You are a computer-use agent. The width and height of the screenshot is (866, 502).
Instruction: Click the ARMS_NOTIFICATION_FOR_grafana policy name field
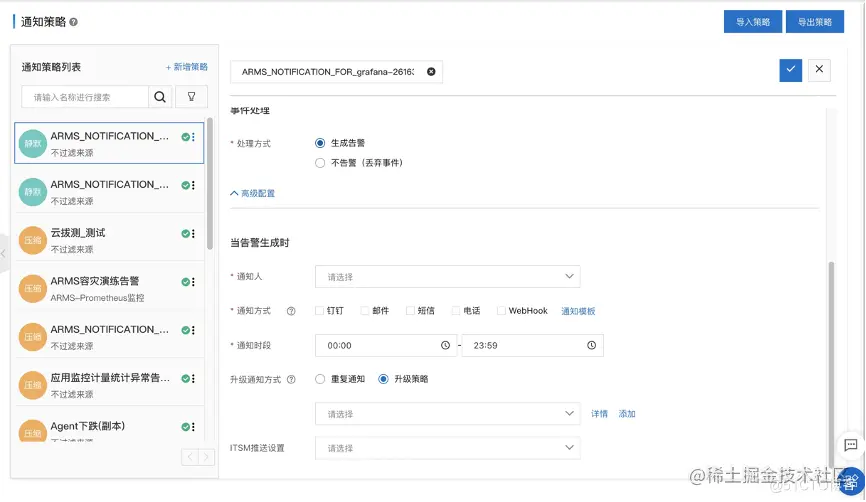pos(336,72)
